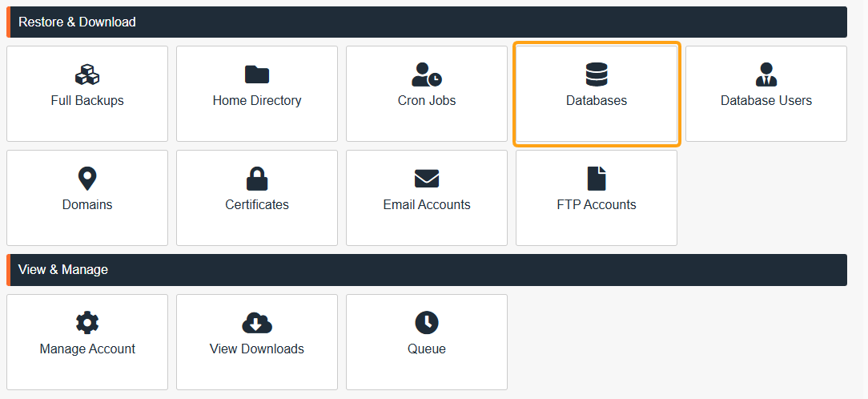Open the Full Backups cubes icon
Screen dimensions: 868x399
[87, 75]
